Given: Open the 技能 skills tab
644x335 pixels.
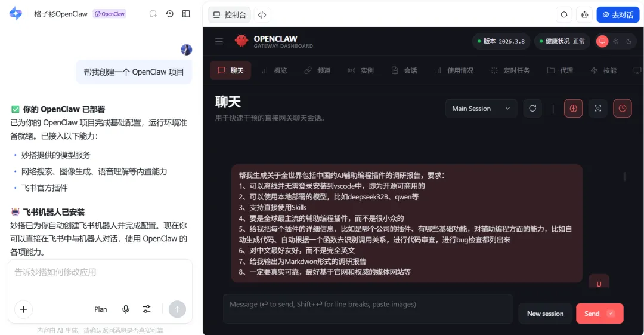Looking at the screenshot, I should 603,70.
